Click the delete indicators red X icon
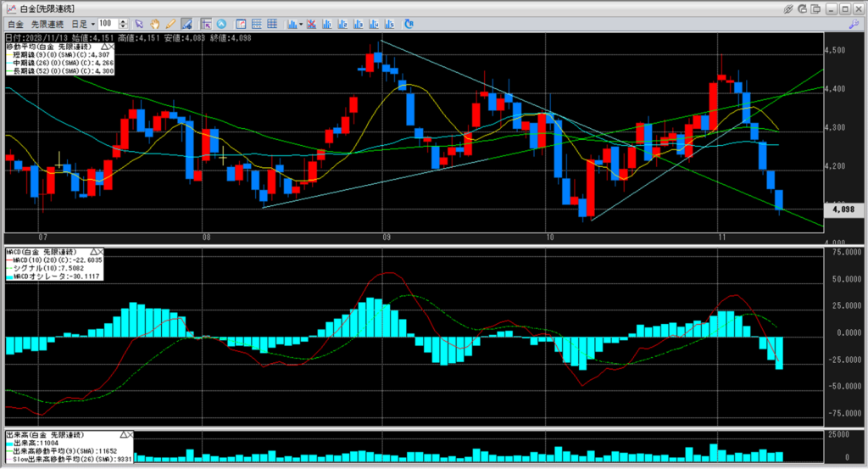This screenshot has height=469, width=868. point(311,25)
